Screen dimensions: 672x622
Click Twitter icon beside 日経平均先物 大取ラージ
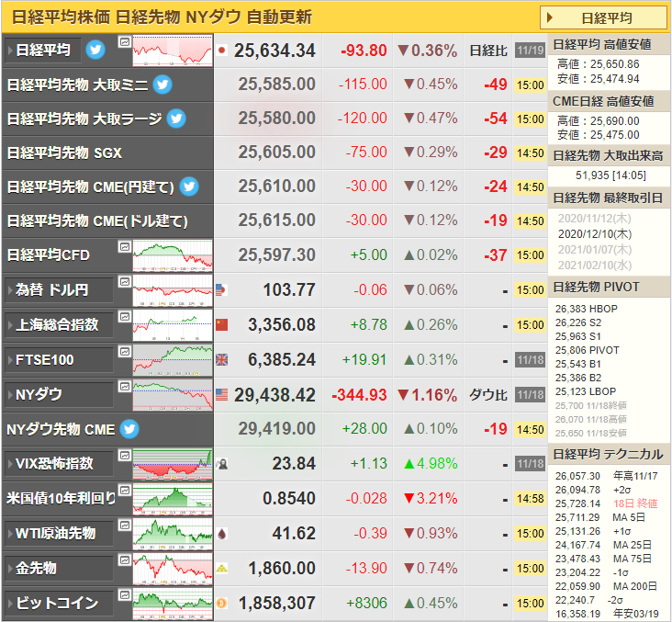coord(176,119)
